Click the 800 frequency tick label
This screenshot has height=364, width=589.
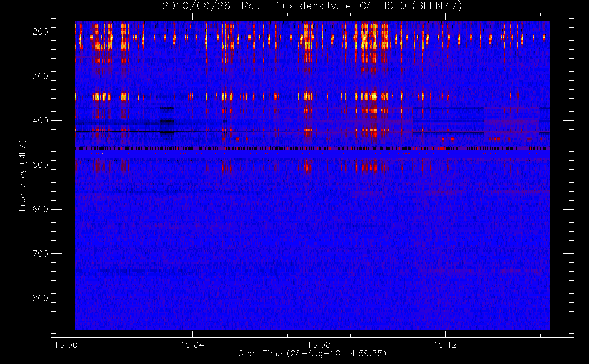[x=40, y=298]
